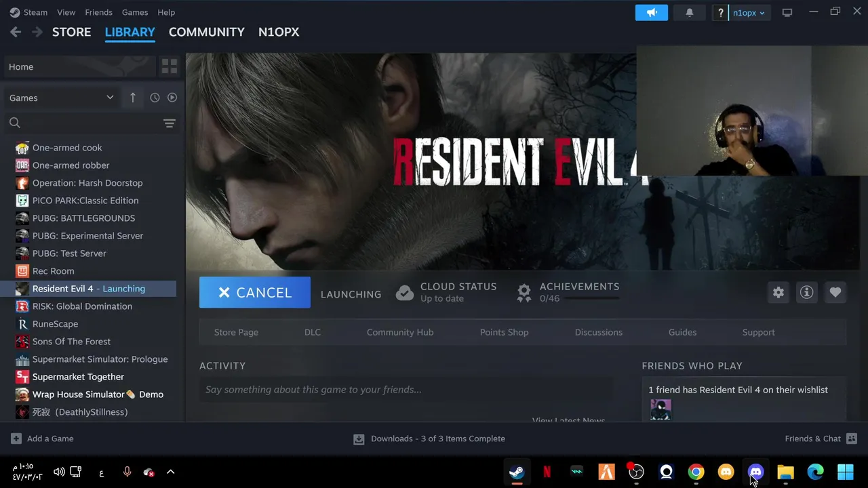The image size is (868, 488).
Task: Click the Home library button
Action: 79,66
